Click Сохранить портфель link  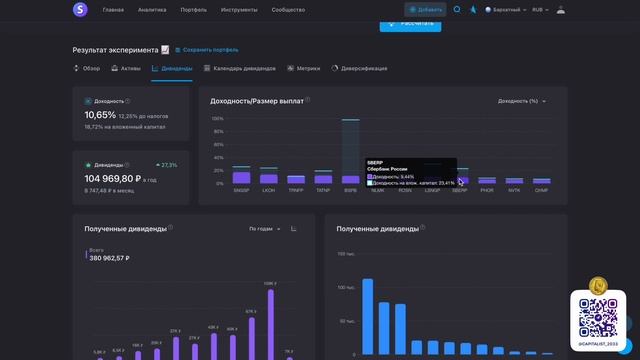(x=210, y=50)
